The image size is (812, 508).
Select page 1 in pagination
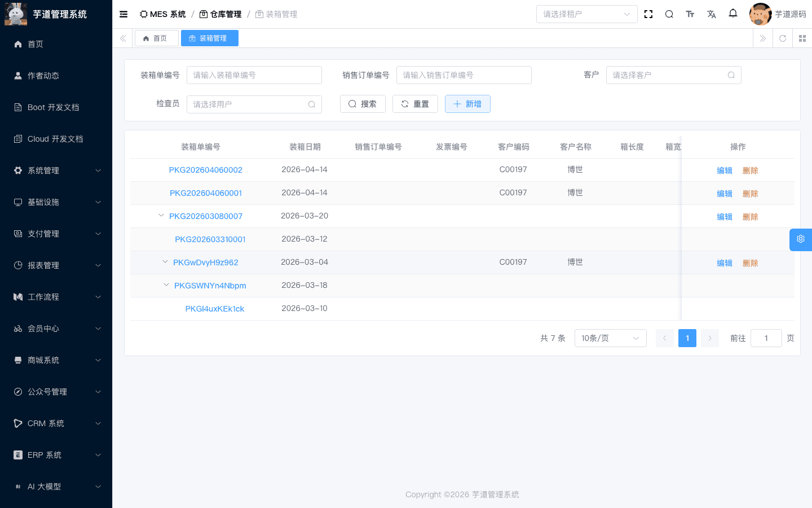(687, 338)
